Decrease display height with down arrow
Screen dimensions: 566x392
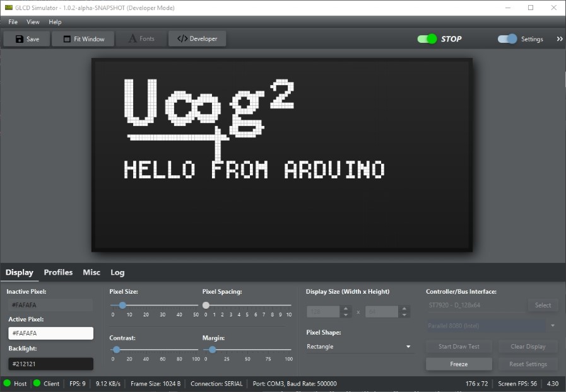pyautogui.click(x=404, y=315)
